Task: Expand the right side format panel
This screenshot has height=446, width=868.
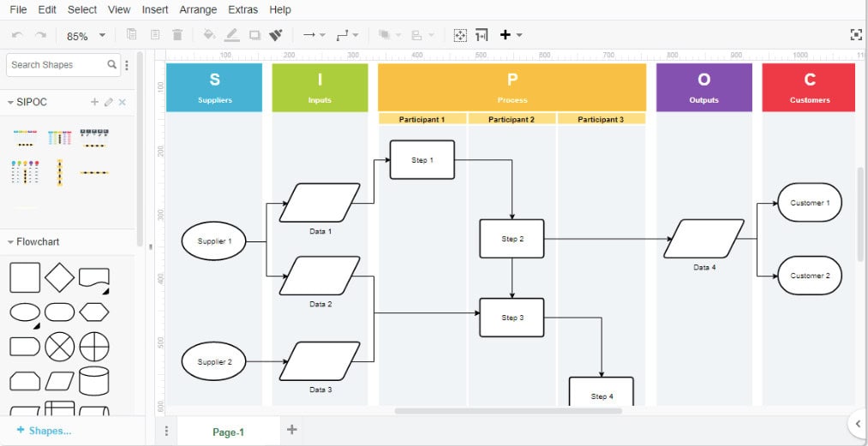Action: coord(858,424)
